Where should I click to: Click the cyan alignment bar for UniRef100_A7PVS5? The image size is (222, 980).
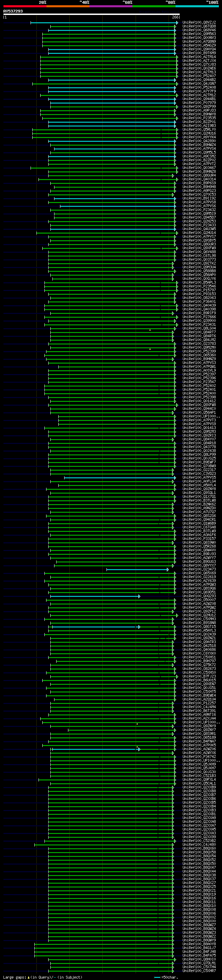tap(120, 478)
